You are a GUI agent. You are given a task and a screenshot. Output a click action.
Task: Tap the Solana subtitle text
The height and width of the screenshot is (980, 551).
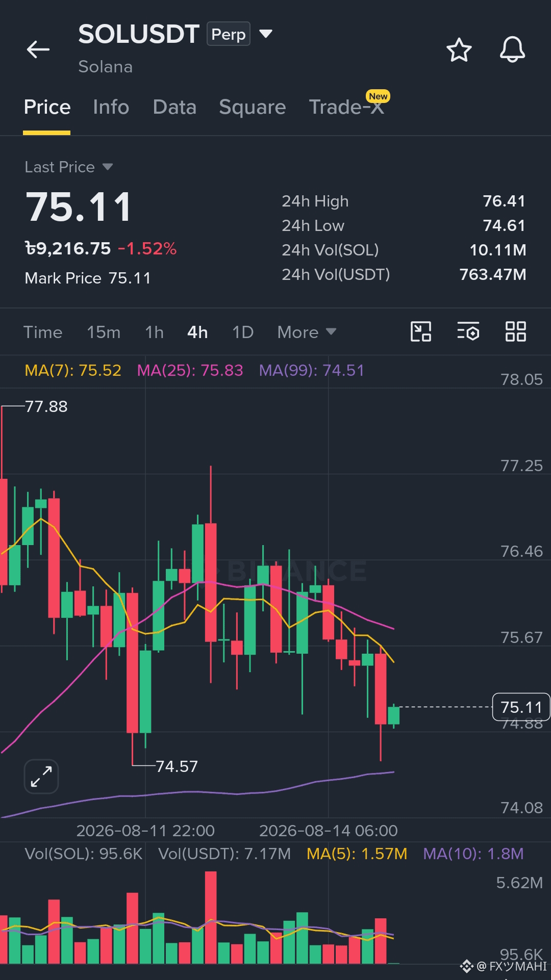tap(106, 67)
